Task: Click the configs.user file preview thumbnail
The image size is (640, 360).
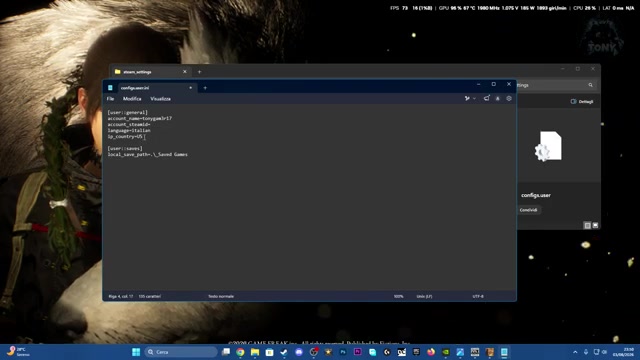Action: (x=549, y=146)
